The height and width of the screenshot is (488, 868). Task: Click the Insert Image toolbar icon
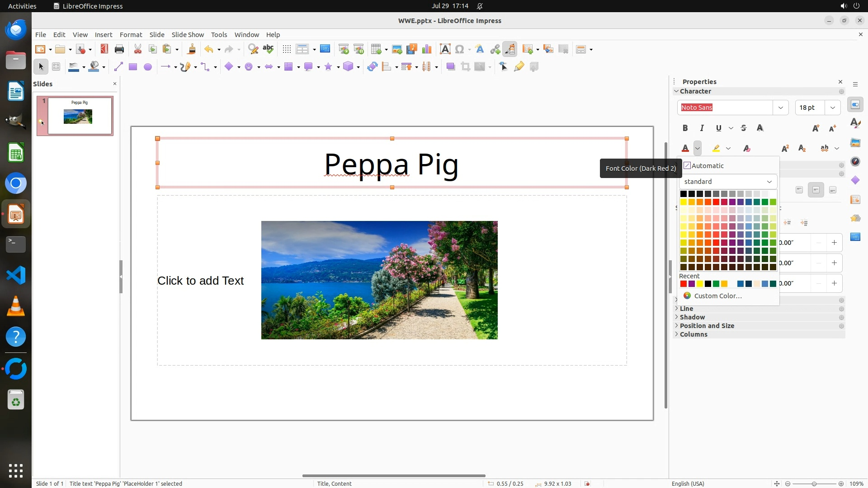(x=397, y=49)
